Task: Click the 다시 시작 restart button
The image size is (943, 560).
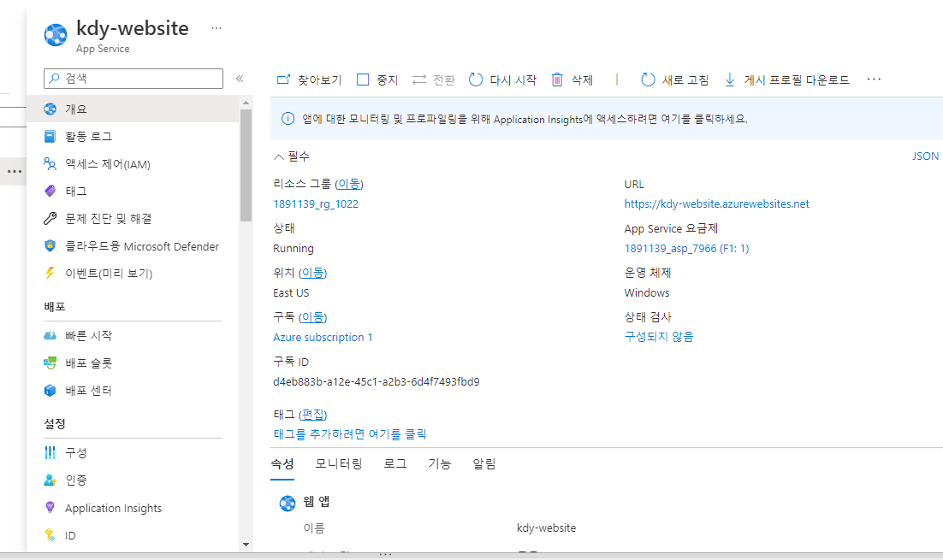Action: tap(502, 80)
